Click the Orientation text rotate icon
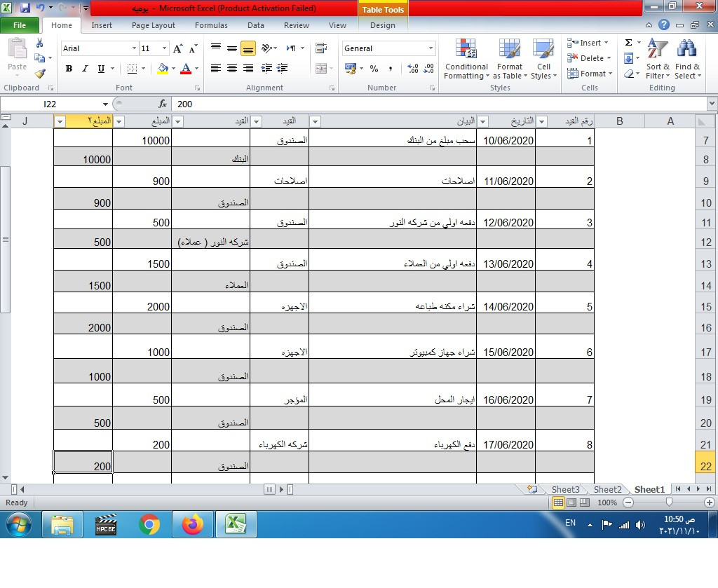Image resolution: width=718 pixels, height=588 pixels. 267,48
